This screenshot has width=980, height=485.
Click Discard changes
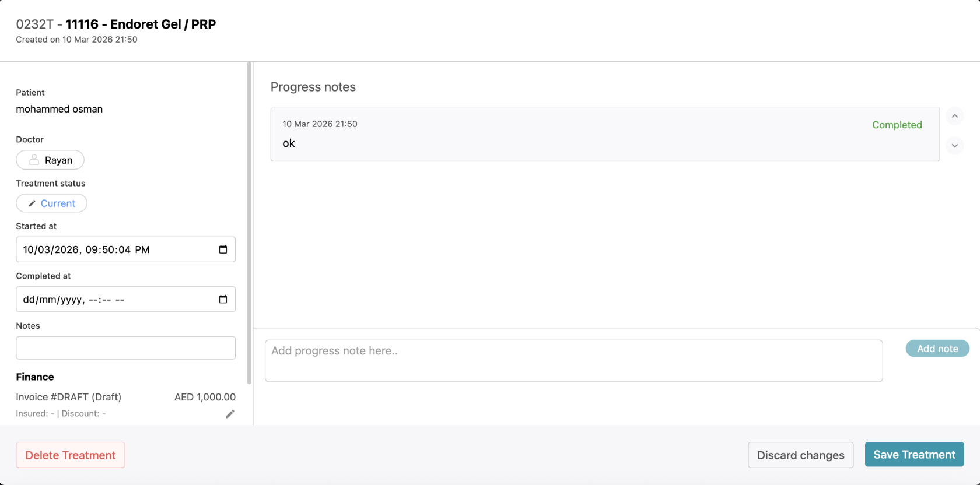click(x=800, y=455)
